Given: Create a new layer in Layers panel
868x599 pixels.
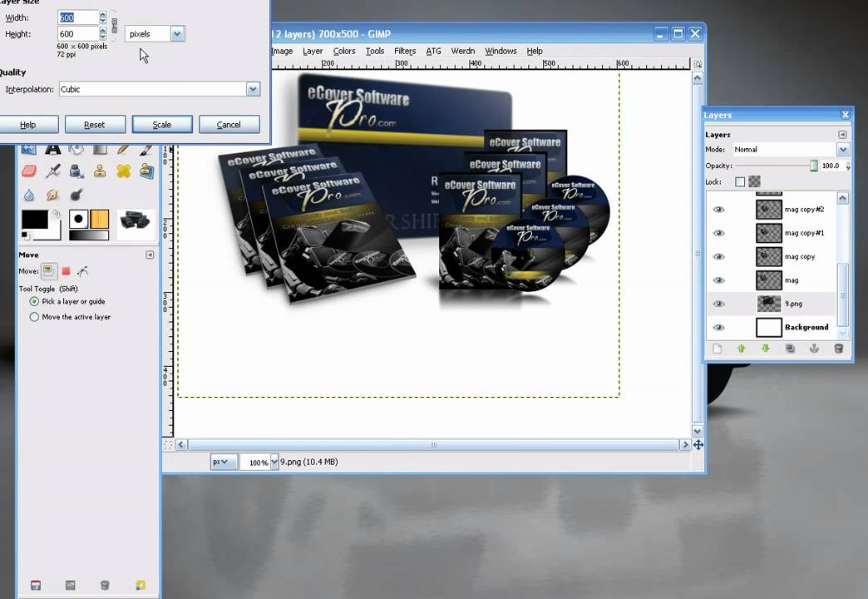Looking at the screenshot, I should tap(718, 349).
